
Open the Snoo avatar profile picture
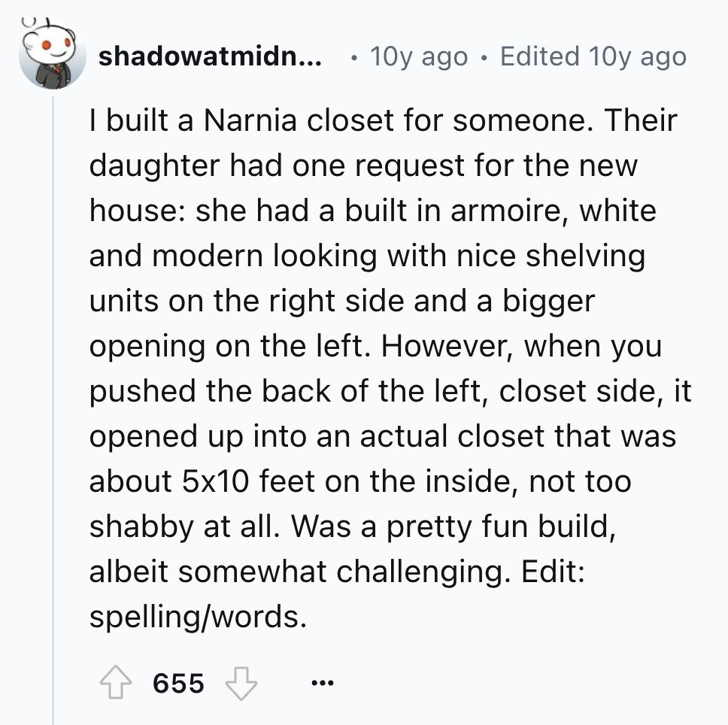click(x=52, y=55)
